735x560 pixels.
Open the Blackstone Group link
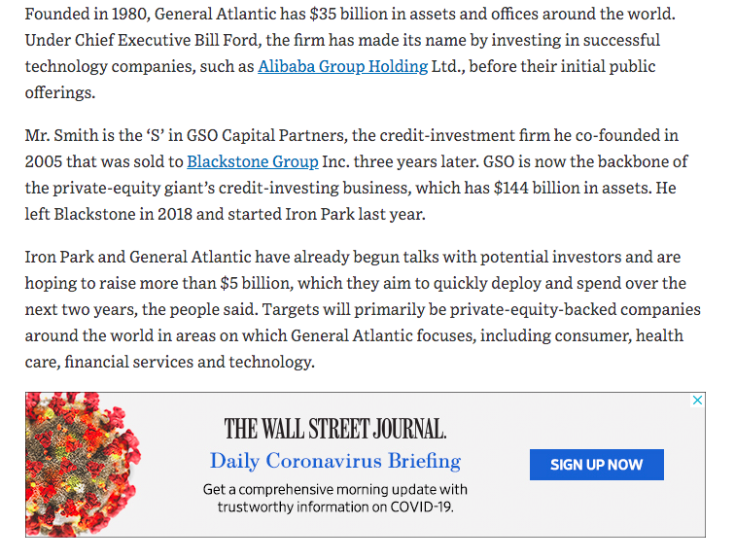pyautogui.click(x=253, y=161)
